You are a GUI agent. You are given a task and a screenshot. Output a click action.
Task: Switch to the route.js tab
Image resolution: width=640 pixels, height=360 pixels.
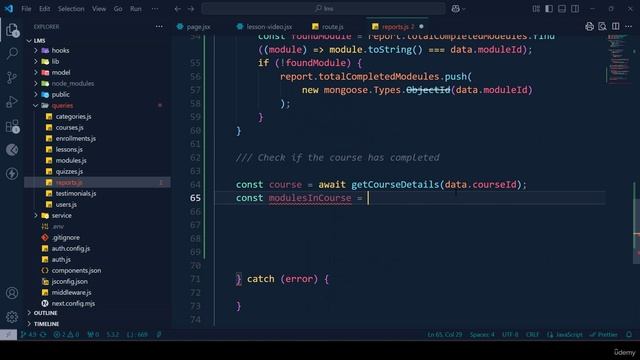[332, 27]
